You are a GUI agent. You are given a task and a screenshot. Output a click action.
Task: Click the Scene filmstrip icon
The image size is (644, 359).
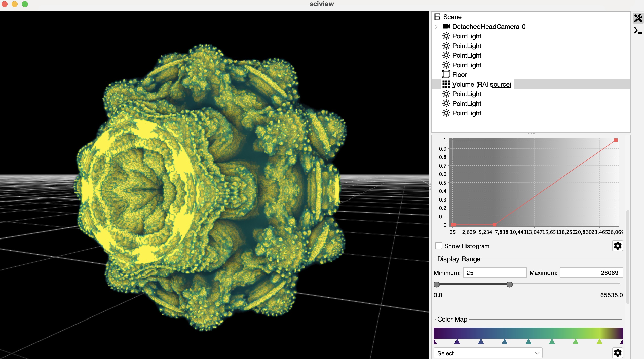click(x=437, y=17)
